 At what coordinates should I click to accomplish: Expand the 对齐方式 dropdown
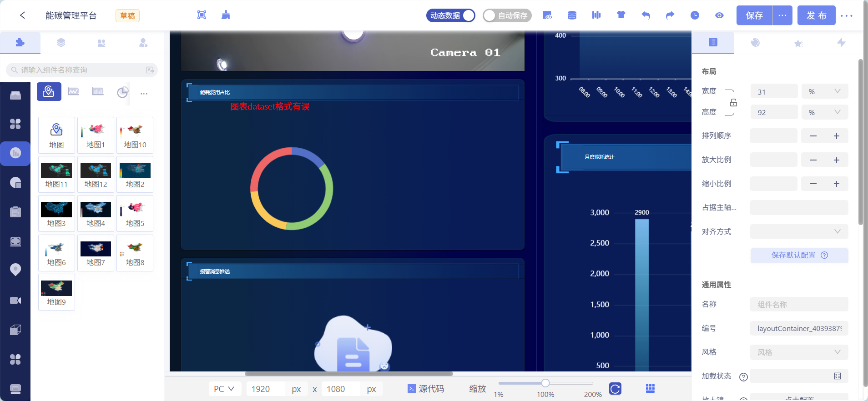click(x=799, y=231)
